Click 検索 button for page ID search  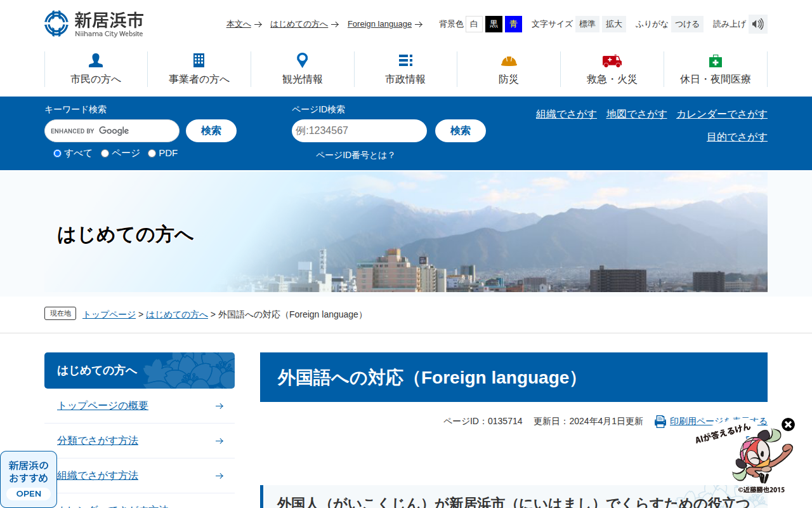click(x=461, y=131)
